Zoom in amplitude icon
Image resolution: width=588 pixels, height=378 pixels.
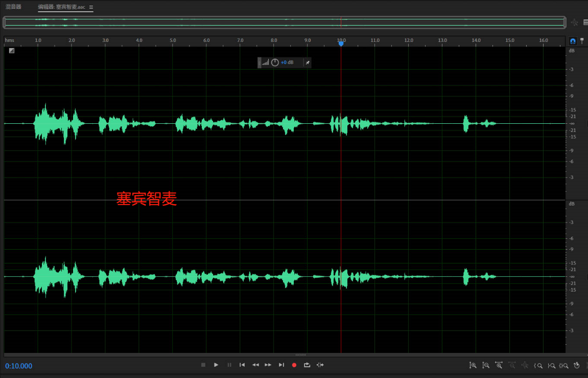coord(473,365)
